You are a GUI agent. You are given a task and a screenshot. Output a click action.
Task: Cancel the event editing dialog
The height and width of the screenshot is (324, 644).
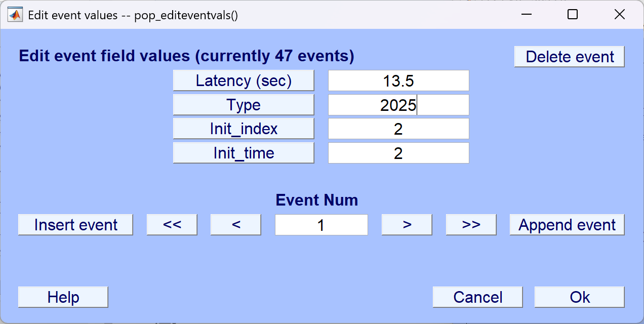(478, 297)
